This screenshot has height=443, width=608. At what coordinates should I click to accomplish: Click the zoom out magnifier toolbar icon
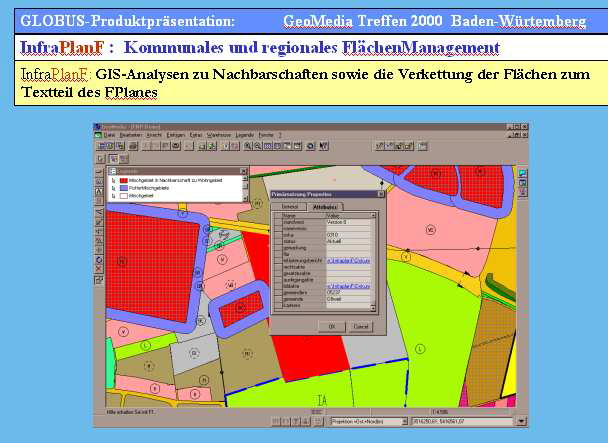click(x=257, y=146)
